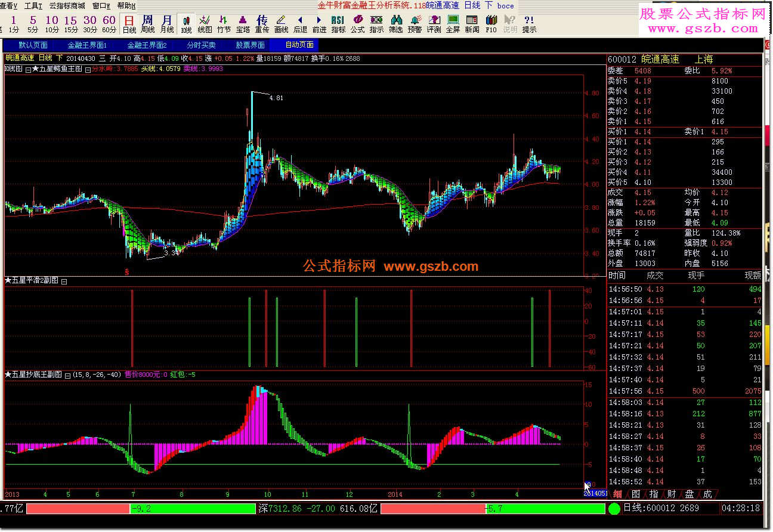Open the 工具 menu
This screenshot has height=532, width=773.
pos(33,5)
